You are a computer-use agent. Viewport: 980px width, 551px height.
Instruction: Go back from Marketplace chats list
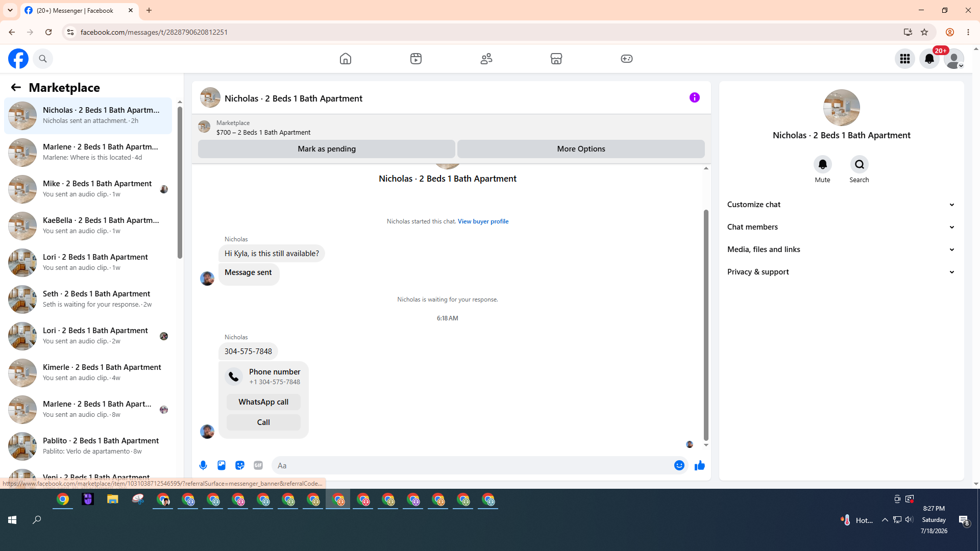click(16, 87)
